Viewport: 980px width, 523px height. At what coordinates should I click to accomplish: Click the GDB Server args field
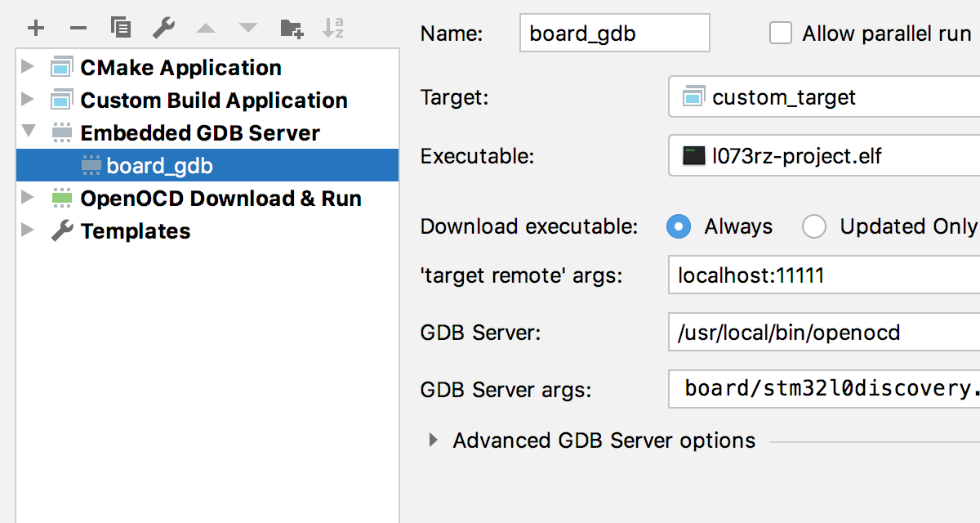tap(824, 388)
